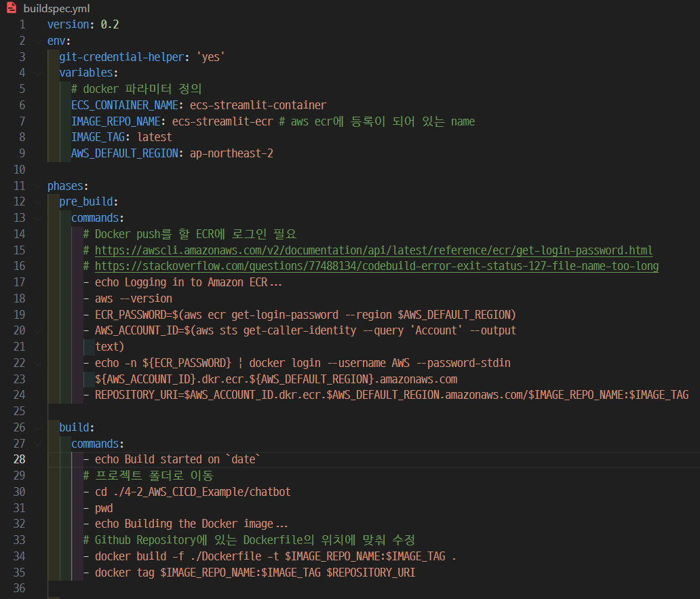Click the 'text)' continuation on line 21
The height and width of the screenshot is (599, 700).
[x=109, y=347]
